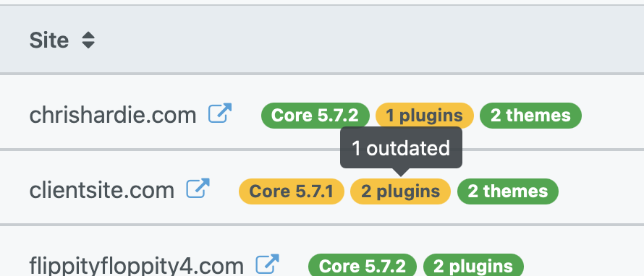Select the clientsite.com table row
The width and height of the screenshot is (644, 276).
[x=322, y=187]
